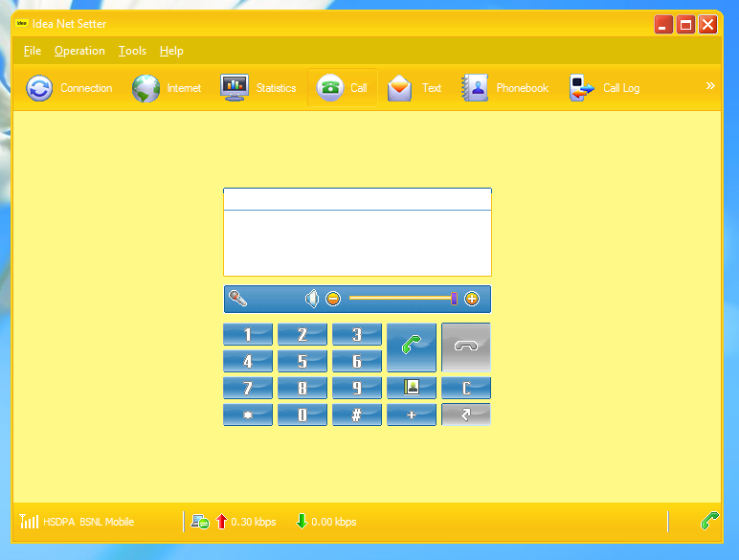This screenshot has width=739, height=560.
Task: Dial digit 1 on keypad
Action: point(248,334)
